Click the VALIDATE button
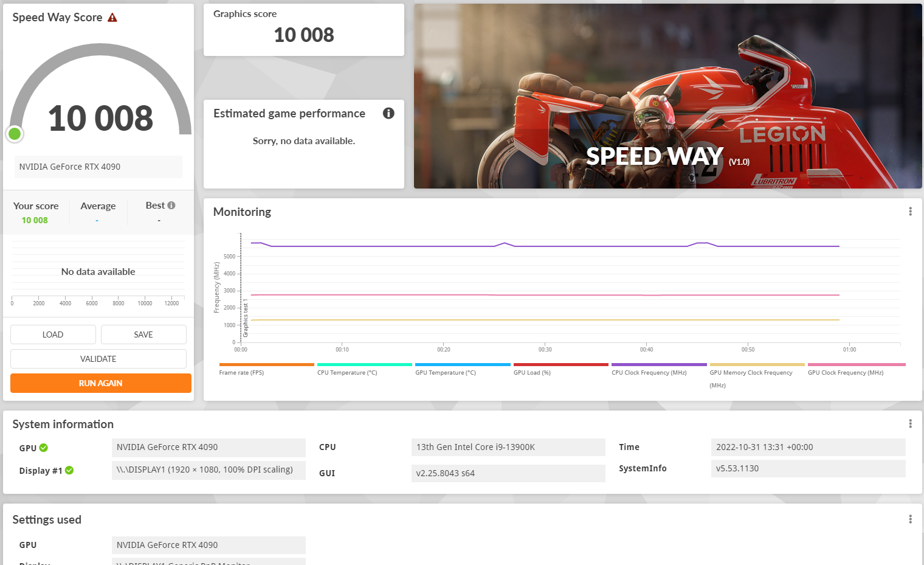924x565 pixels. tap(98, 359)
